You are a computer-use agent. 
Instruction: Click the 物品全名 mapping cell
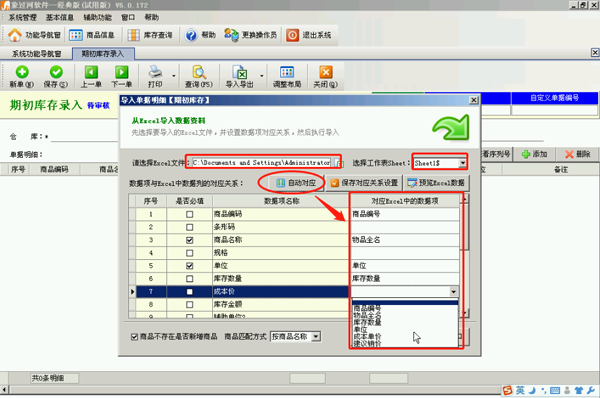[x=404, y=240]
